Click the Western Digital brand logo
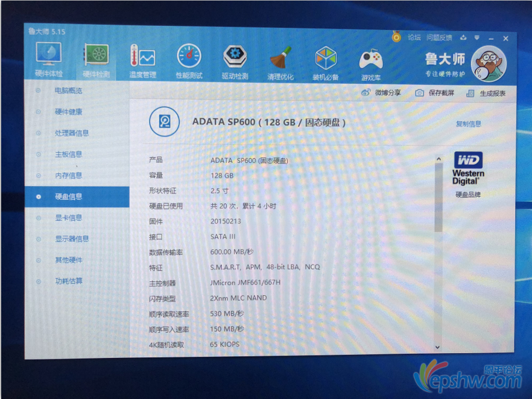 (468, 168)
